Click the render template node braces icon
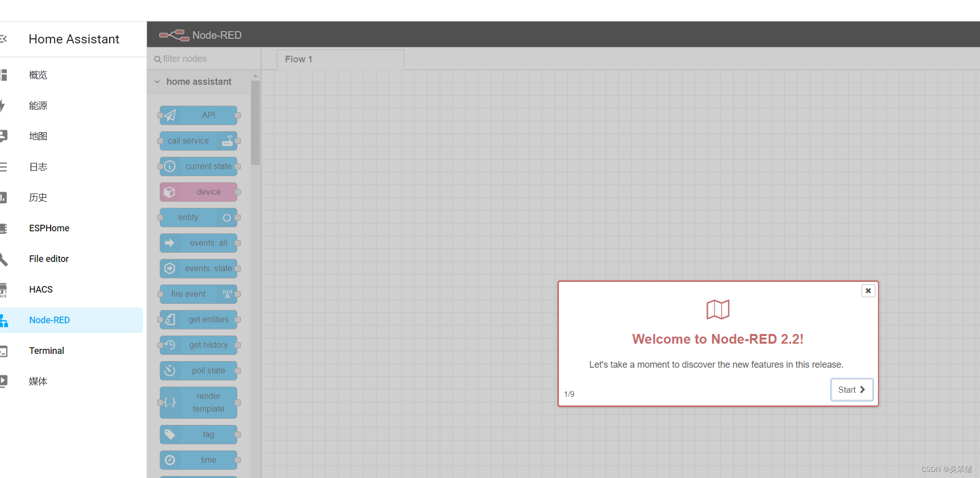This screenshot has height=478, width=980. coord(170,402)
